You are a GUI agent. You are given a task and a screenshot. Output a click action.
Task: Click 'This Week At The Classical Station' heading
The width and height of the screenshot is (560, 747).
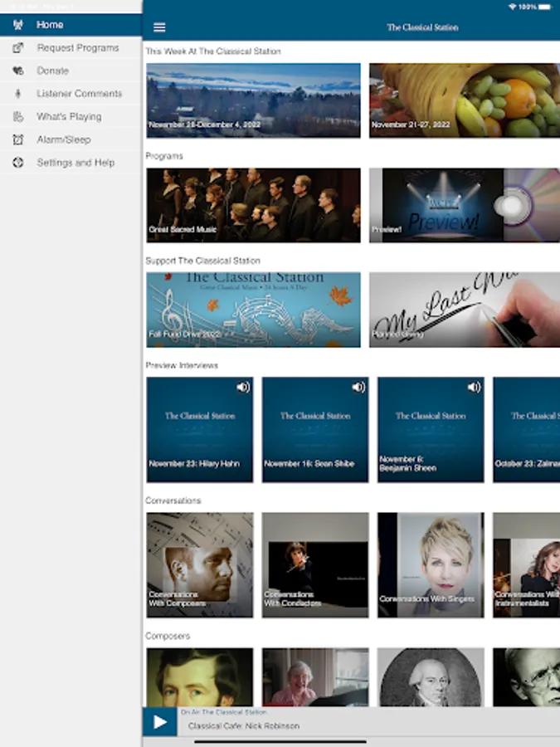pyautogui.click(x=213, y=51)
